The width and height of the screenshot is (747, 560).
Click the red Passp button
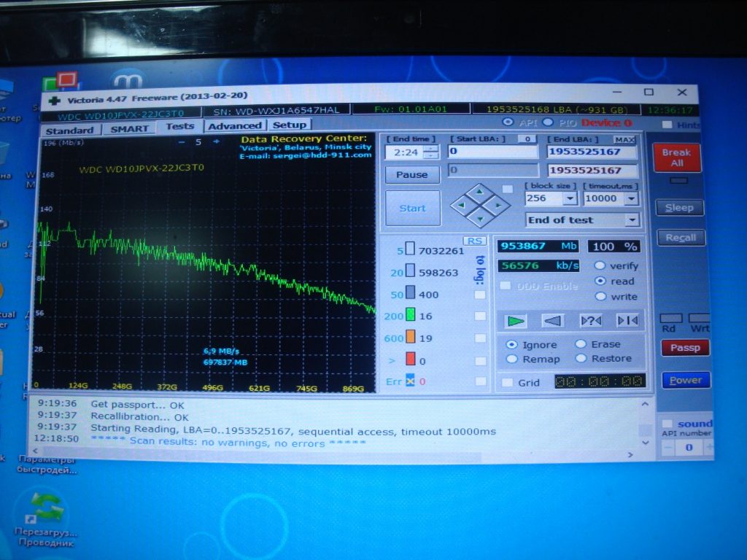pyautogui.click(x=685, y=347)
